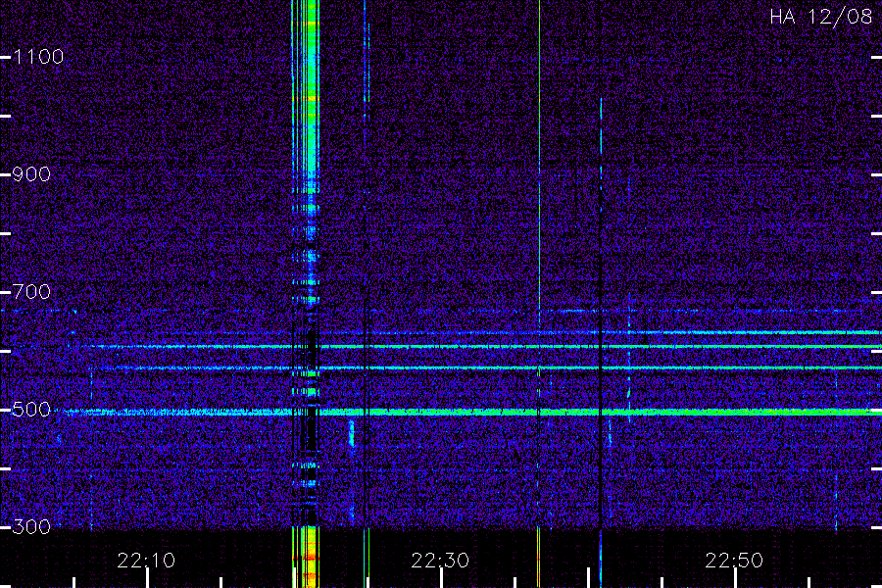
Task: Click the bright green spectral line near 500
Action: click(x=472, y=413)
